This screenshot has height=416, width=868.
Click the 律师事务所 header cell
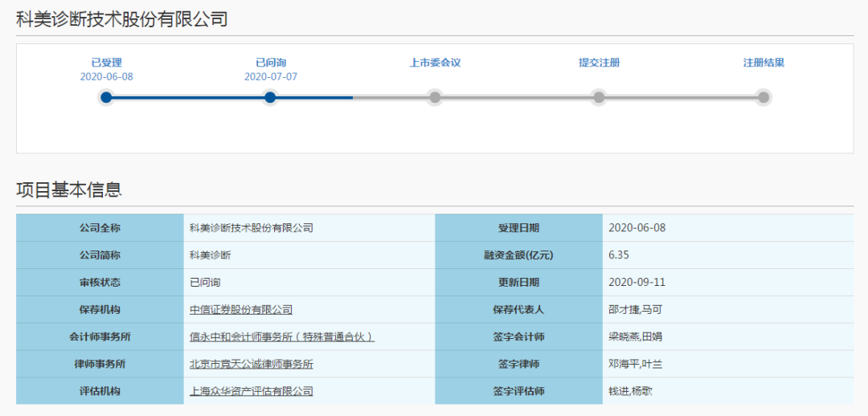[x=100, y=364]
